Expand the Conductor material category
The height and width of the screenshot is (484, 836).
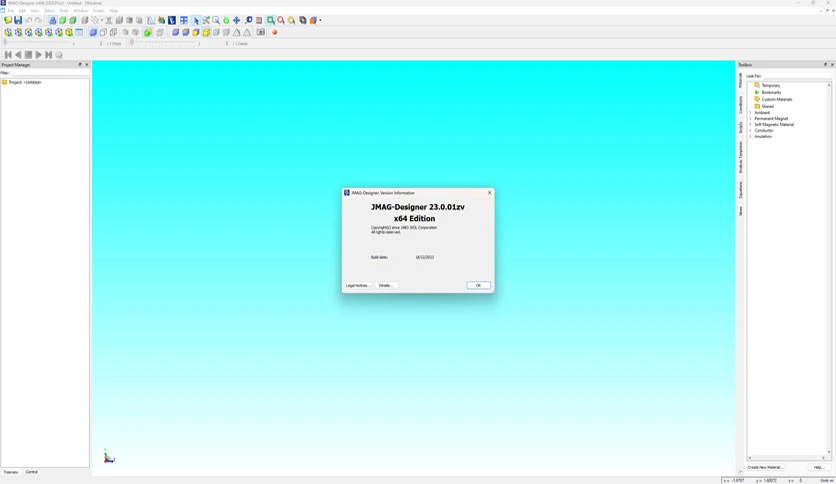click(x=751, y=131)
